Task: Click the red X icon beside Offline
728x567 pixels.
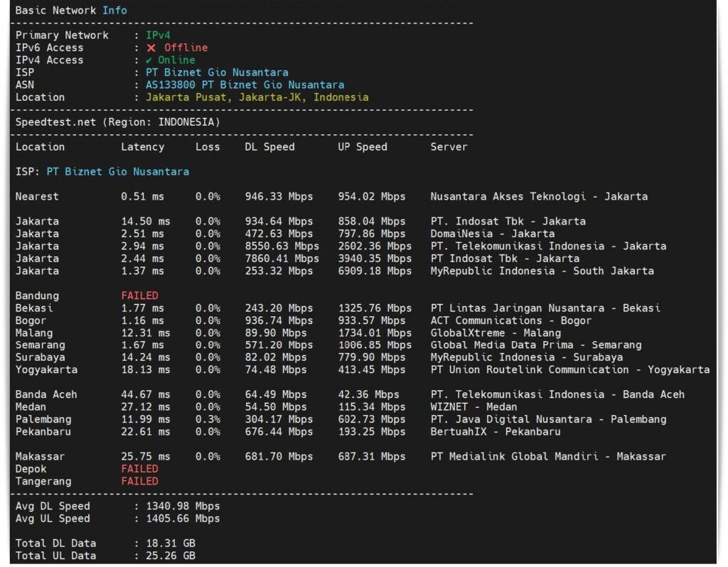Action: [x=151, y=48]
